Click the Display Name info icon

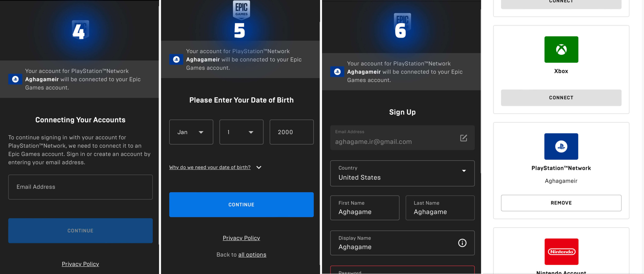462,243
